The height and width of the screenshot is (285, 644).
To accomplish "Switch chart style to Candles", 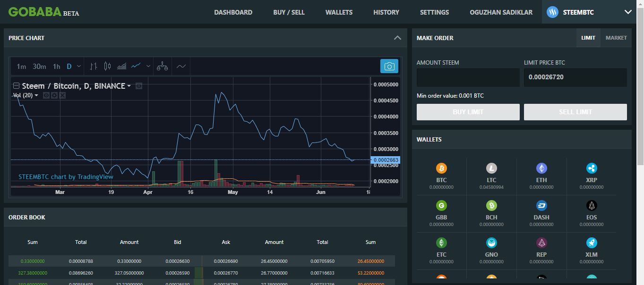I will click(107, 67).
